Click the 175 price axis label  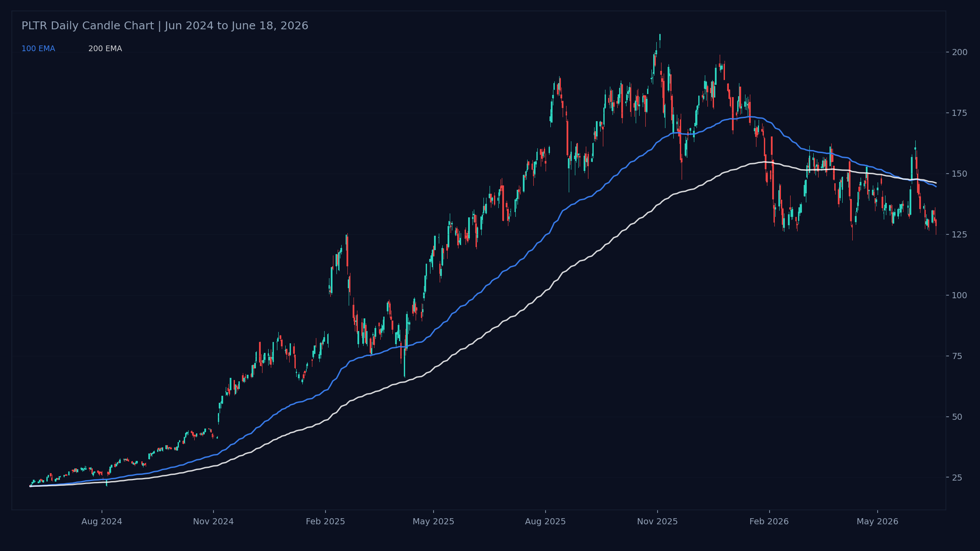(959, 113)
